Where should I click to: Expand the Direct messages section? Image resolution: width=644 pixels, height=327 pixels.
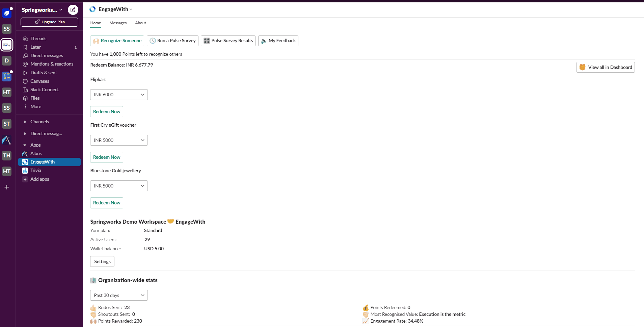point(25,133)
